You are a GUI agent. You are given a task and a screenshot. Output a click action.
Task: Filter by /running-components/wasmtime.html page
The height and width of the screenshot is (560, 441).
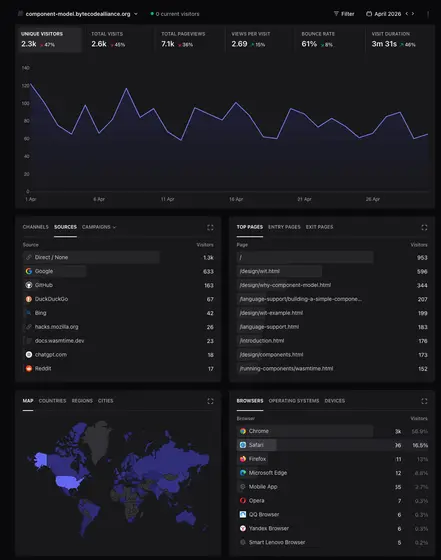(286, 369)
